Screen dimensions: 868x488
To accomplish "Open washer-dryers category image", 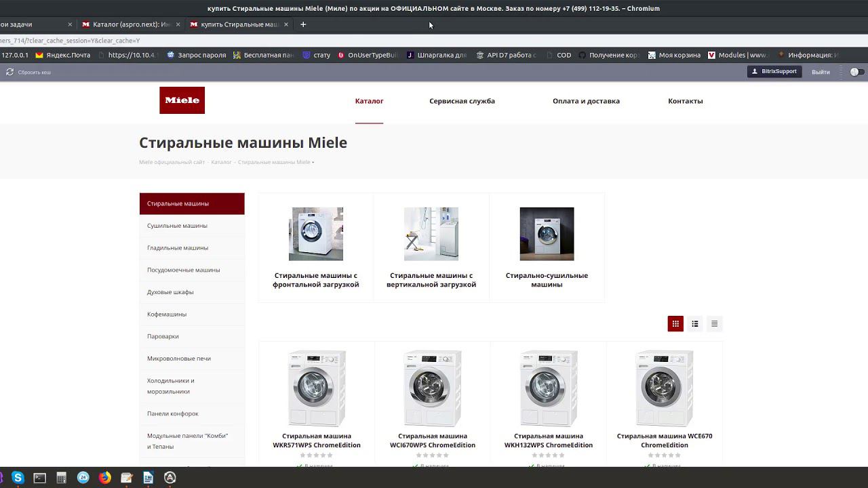I will [x=547, y=234].
